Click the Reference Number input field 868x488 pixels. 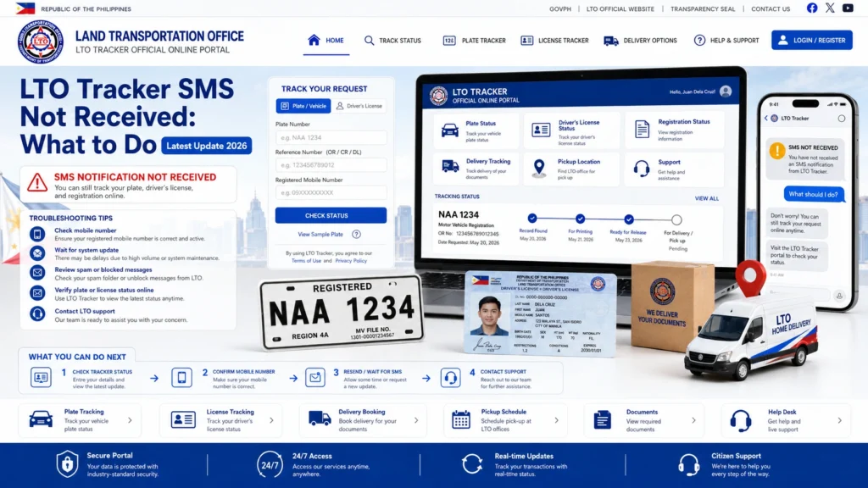tap(331, 165)
